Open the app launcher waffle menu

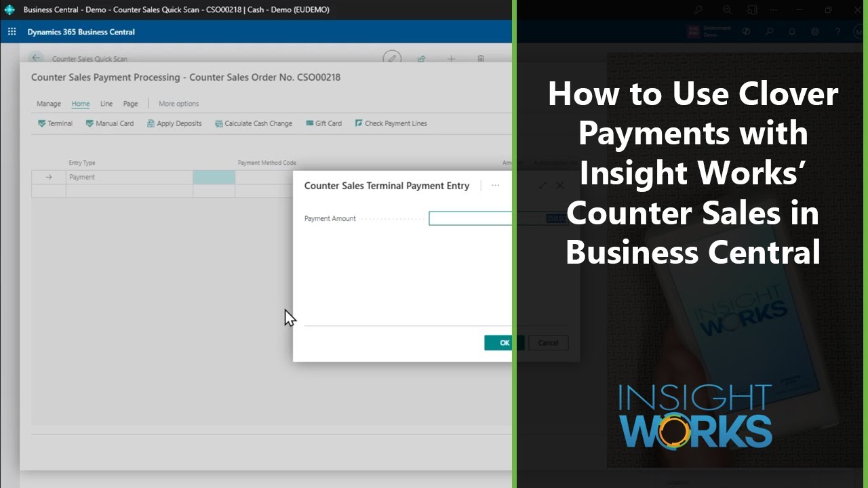(12, 32)
